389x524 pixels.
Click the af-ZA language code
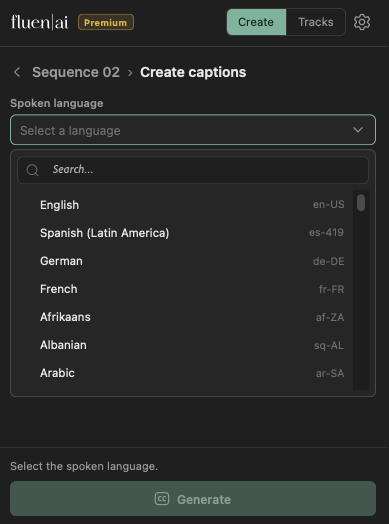[330, 317]
